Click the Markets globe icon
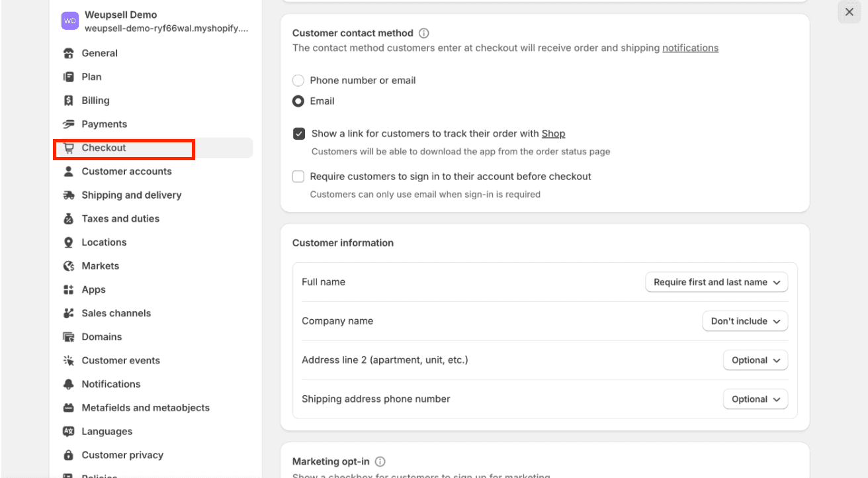Image resolution: width=868 pixels, height=478 pixels. 68,266
